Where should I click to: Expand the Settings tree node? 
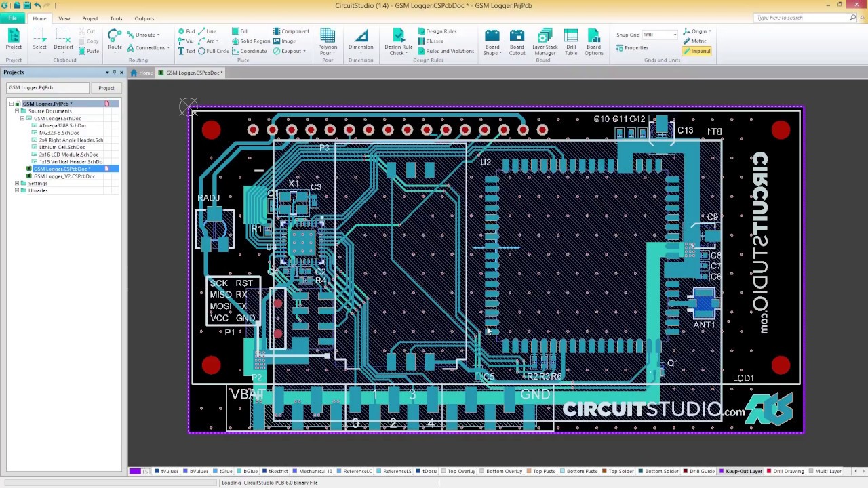[x=17, y=184]
